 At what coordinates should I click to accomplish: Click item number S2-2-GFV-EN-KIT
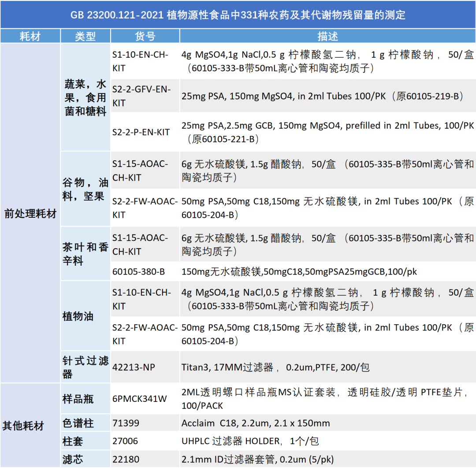[141, 96]
